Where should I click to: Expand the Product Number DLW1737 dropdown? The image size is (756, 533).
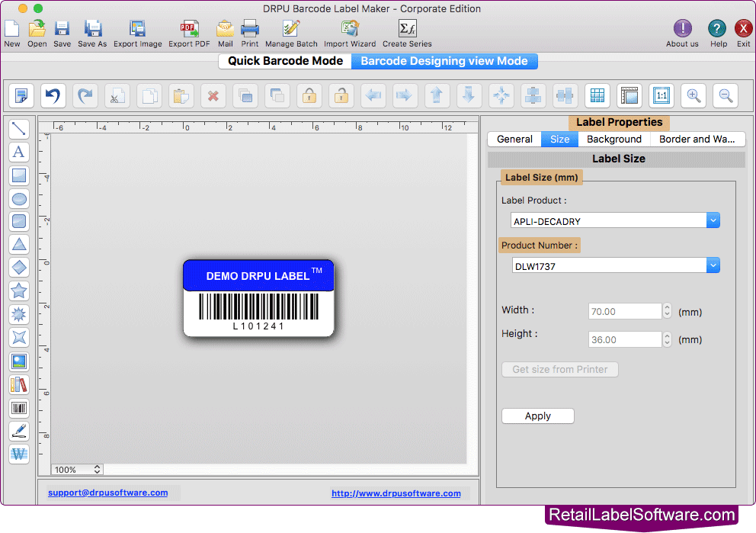(x=713, y=265)
